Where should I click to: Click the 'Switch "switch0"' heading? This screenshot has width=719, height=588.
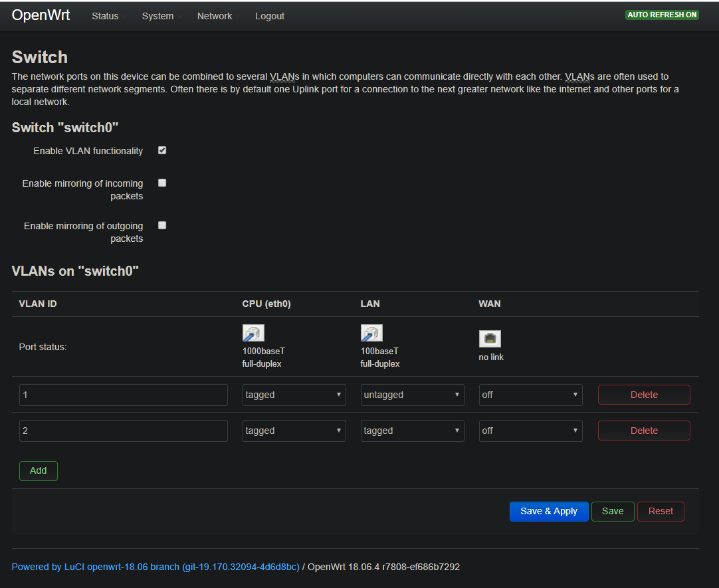click(65, 128)
